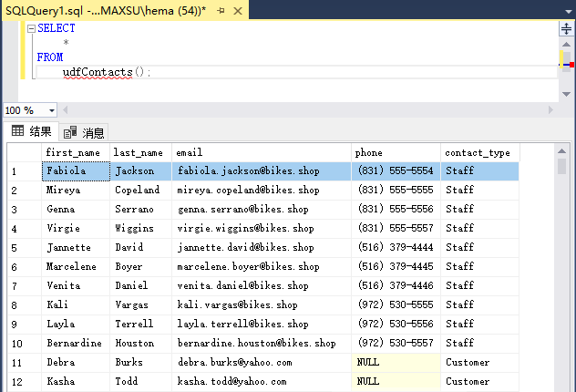Click the editor scroll down arrow
The image size is (576, 392).
[x=566, y=94]
